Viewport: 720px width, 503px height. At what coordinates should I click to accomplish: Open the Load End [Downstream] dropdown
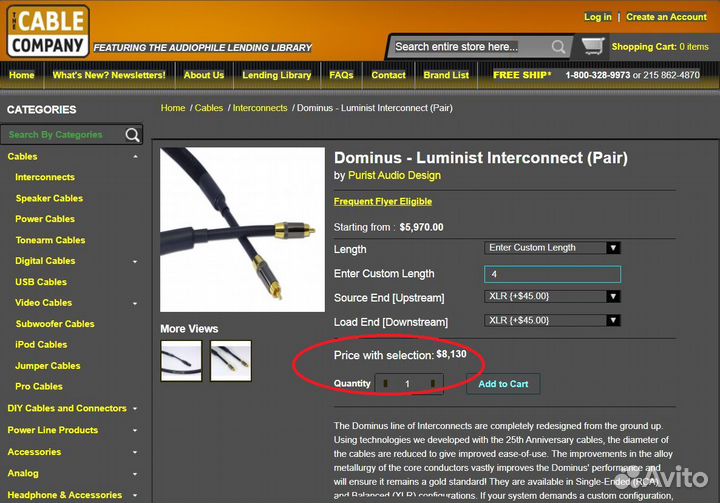pyautogui.click(x=552, y=320)
